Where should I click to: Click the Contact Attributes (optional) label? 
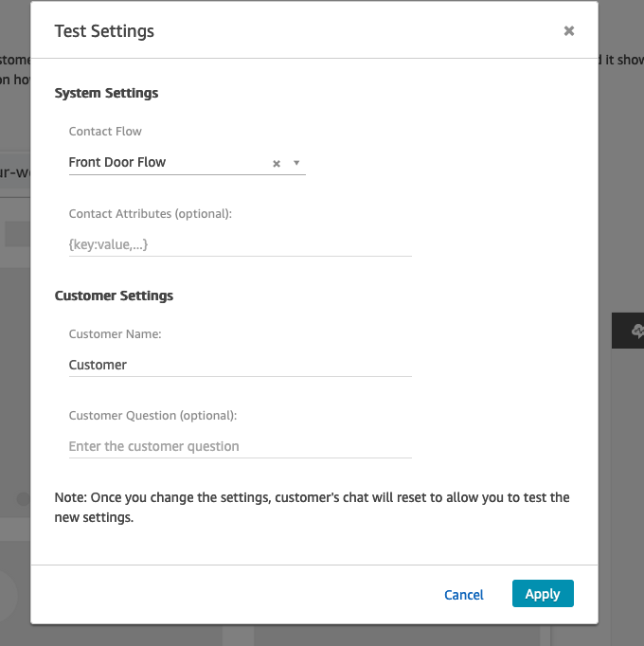click(150, 213)
